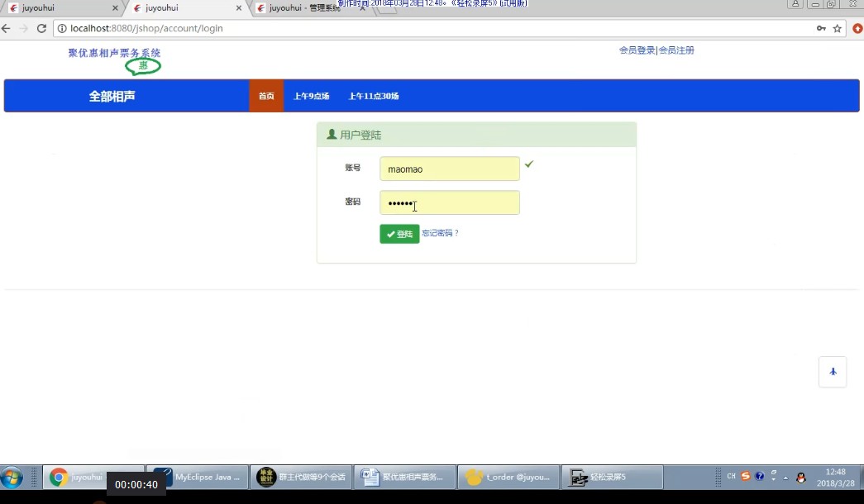Click Sogou input method tray icon
This screenshot has height=504, width=864.
pos(746,477)
